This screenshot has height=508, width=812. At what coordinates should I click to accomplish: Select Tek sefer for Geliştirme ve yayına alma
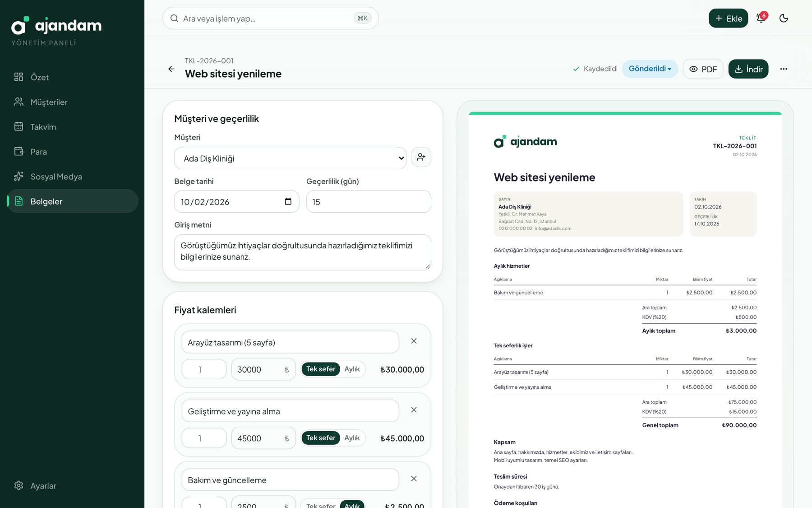tap(321, 438)
